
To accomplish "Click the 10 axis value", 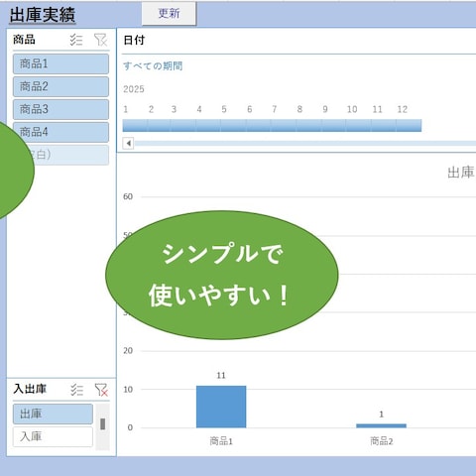I will coord(128,390).
